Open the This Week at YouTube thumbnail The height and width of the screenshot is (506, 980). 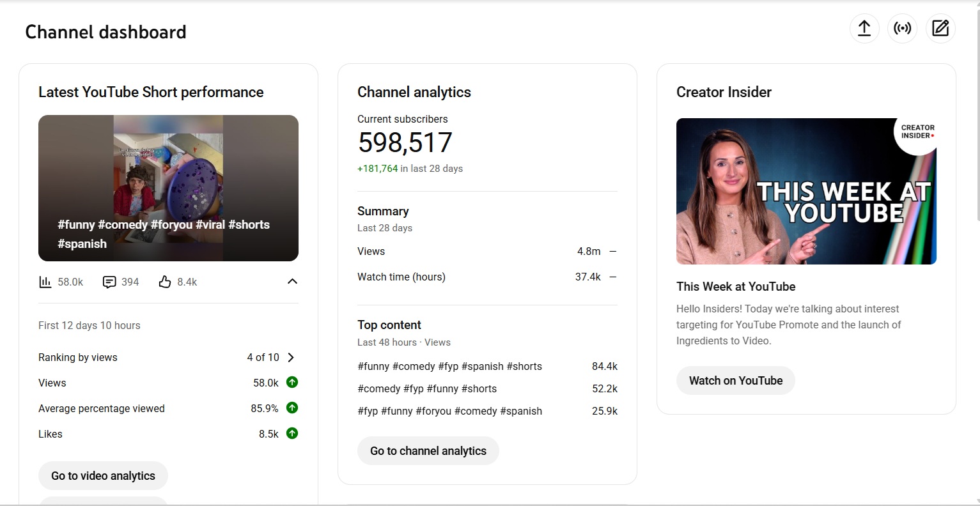coord(806,191)
